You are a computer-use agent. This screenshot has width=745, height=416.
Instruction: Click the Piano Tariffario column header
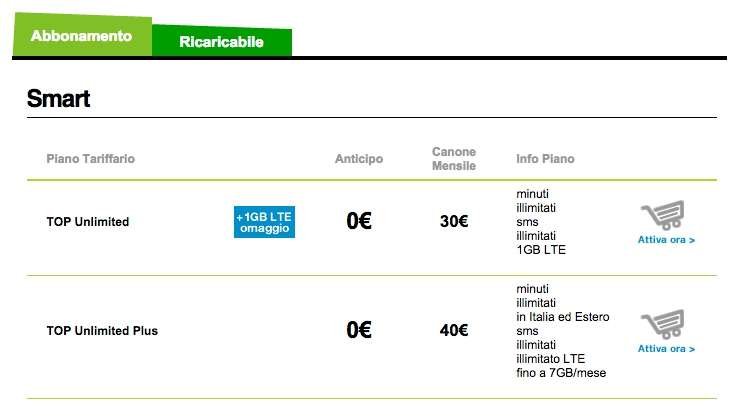[x=91, y=159]
